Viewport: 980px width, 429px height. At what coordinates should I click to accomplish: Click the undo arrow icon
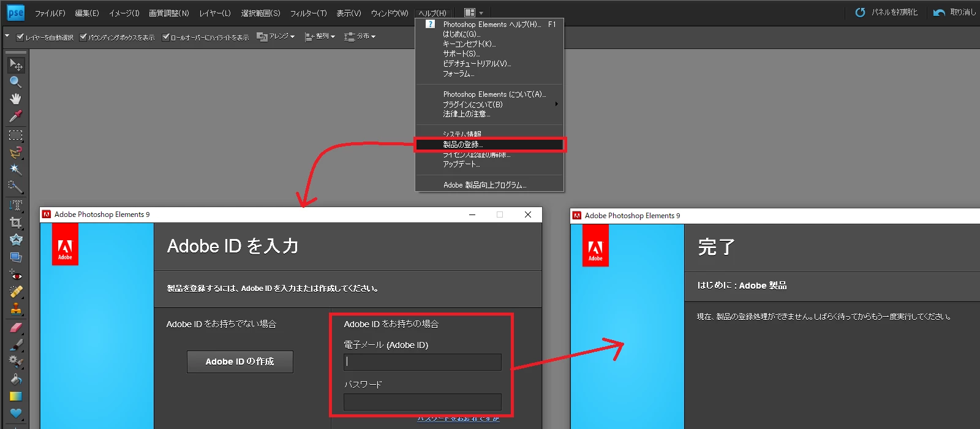[939, 12]
